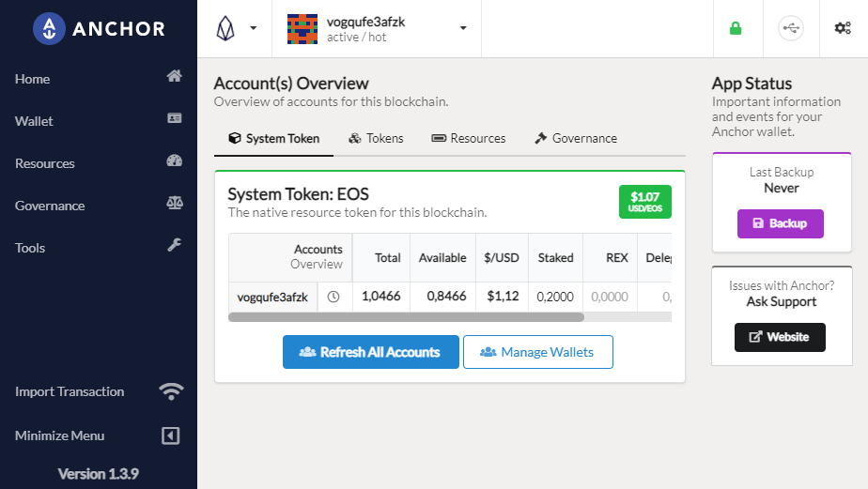The width and height of the screenshot is (868, 489).
Task: Click the account avatar pixel image
Action: pos(302,29)
